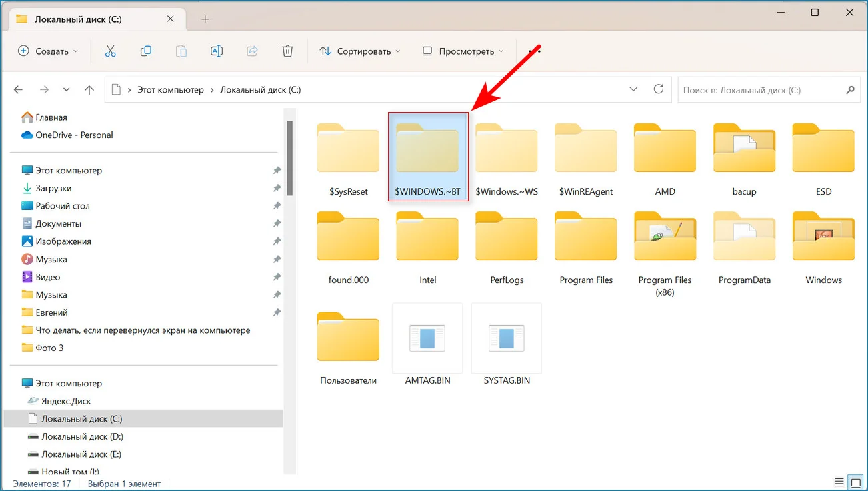Click the Cut scissors icon

point(111,51)
